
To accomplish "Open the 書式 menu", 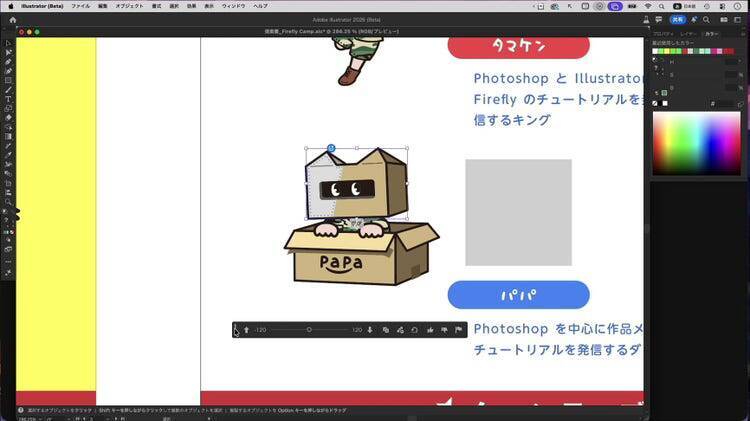I will [156, 6].
